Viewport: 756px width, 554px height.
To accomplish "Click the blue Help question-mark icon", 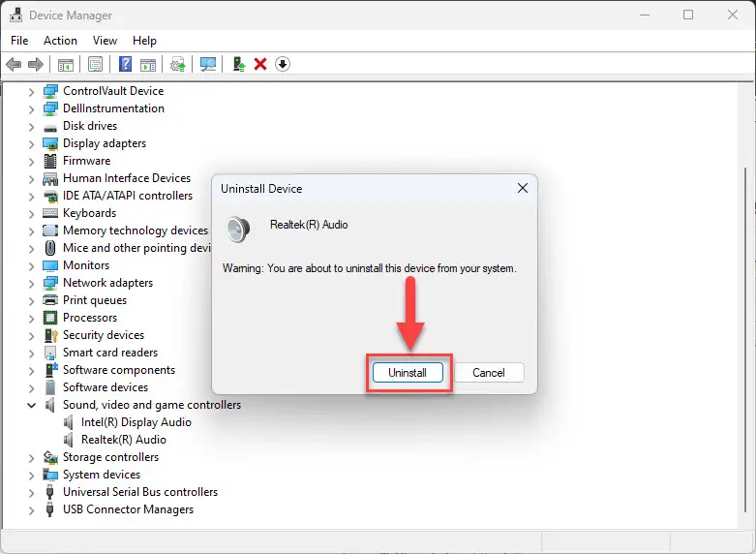I will pos(126,64).
